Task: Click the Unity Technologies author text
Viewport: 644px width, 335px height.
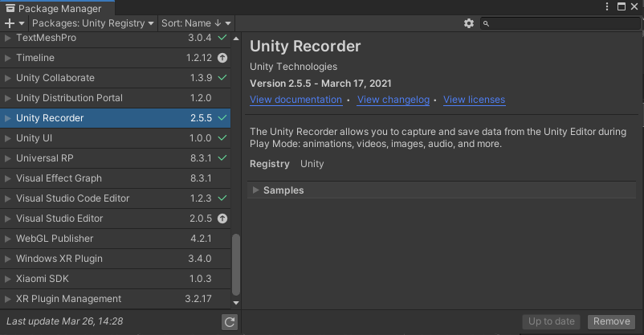Action: pyautogui.click(x=293, y=67)
